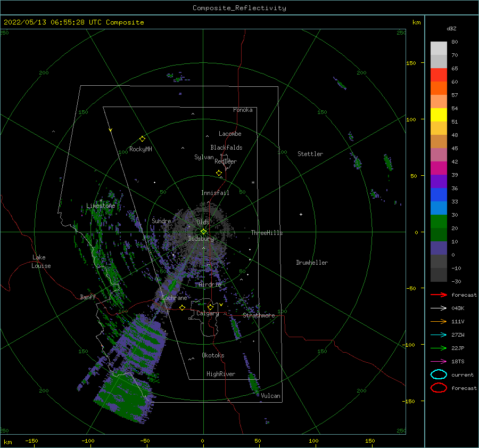Image resolution: width=479 pixels, height=448 pixels.
Task: Click the HighRiver label
Action: (221, 374)
